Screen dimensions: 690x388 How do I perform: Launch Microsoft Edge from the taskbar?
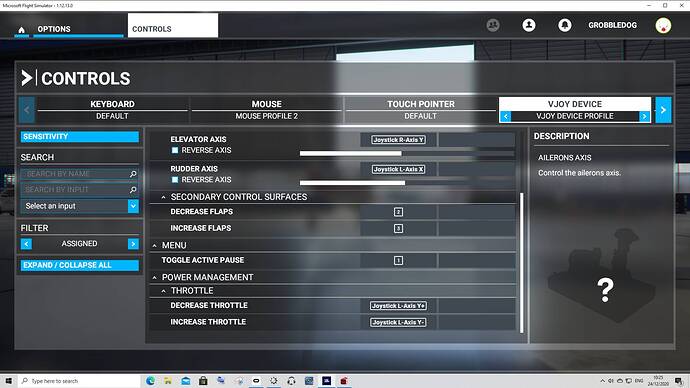(150, 381)
